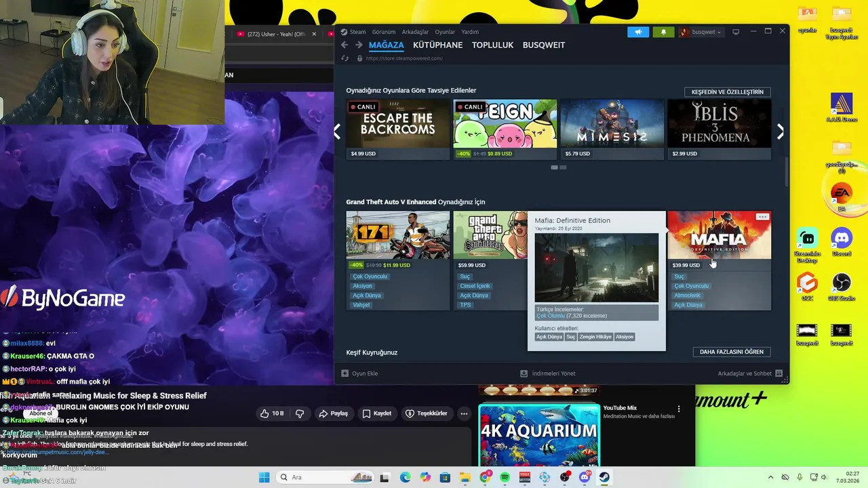Like the YouTube video (10 B)

(272, 413)
